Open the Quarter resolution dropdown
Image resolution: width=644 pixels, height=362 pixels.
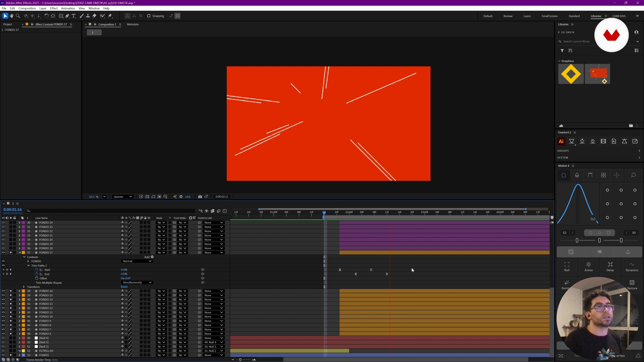[x=122, y=197]
